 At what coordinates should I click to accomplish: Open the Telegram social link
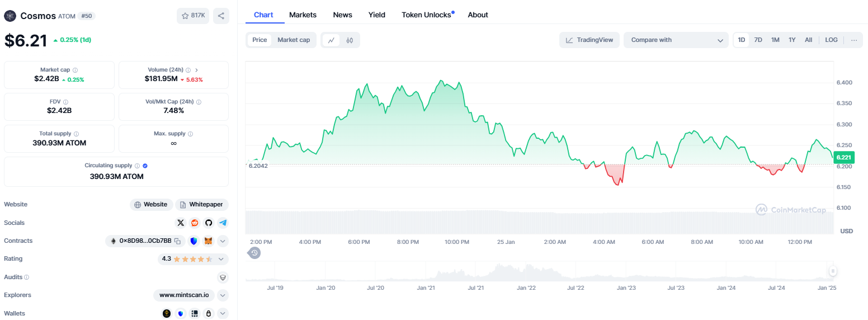point(223,223)
